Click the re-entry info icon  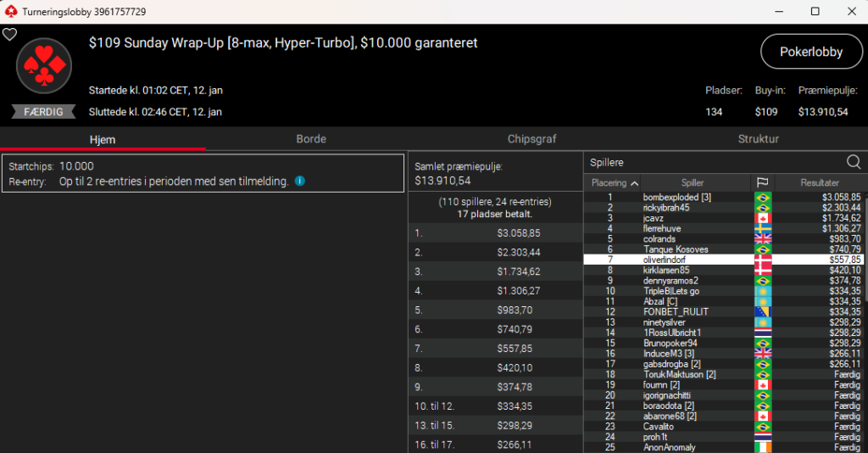[300, 181]
